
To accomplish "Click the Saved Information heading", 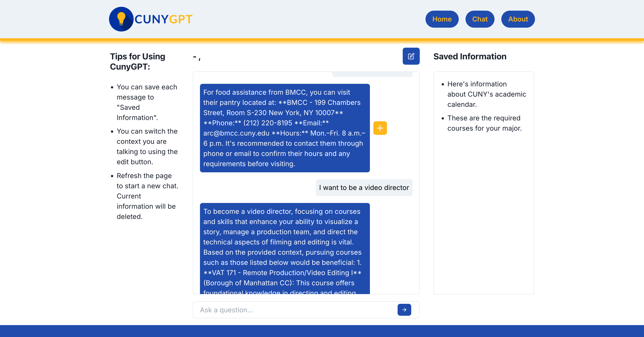I will [470, 56].
